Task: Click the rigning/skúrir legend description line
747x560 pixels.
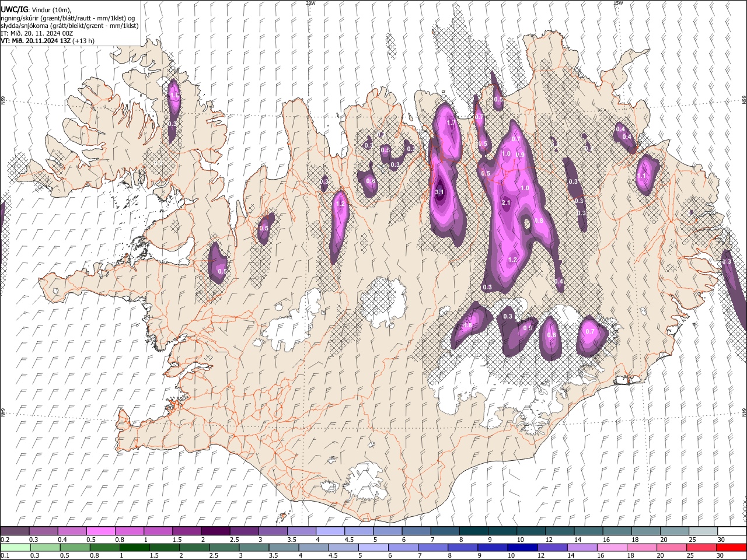Action: tap(68, 17)
